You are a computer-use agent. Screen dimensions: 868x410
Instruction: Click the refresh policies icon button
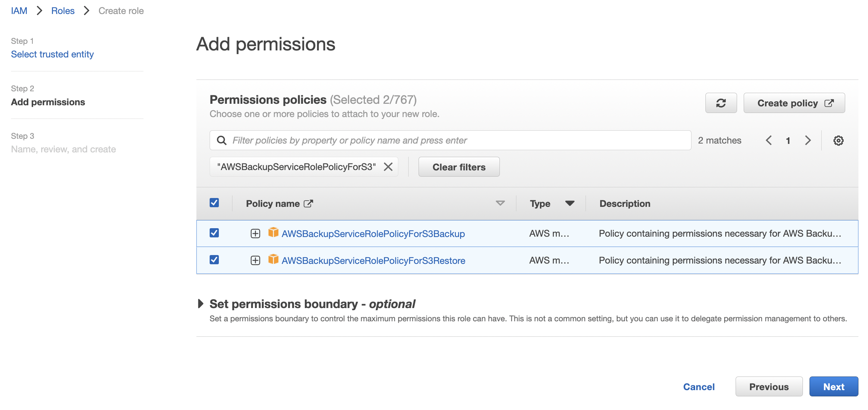[721, 103]
